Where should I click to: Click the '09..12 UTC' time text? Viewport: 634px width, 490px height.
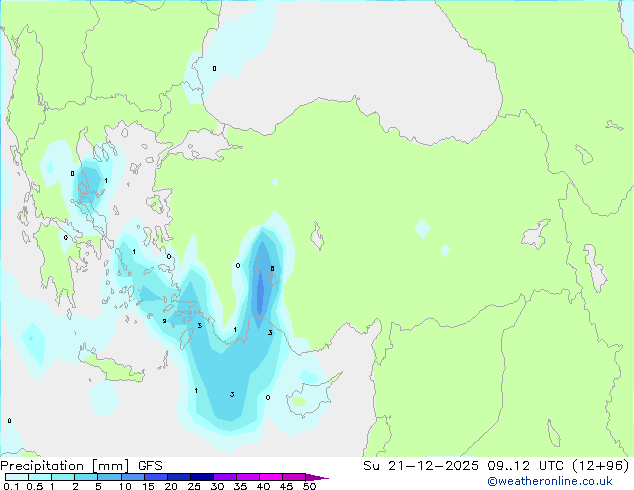(x=525, y=466)
